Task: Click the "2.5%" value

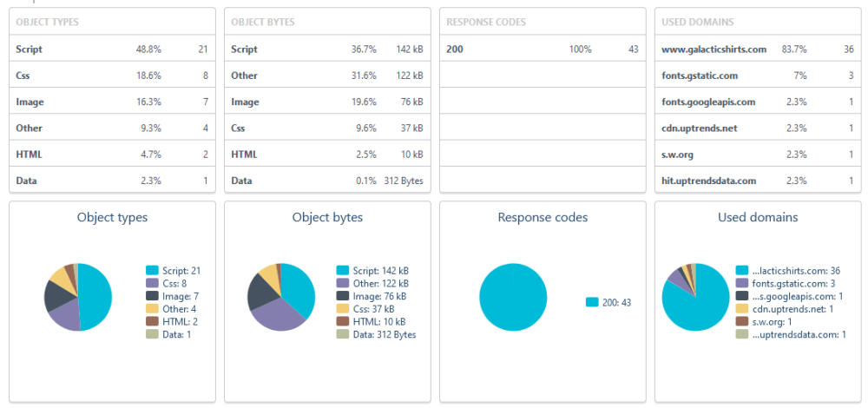Action: click(x=366, y=155)
